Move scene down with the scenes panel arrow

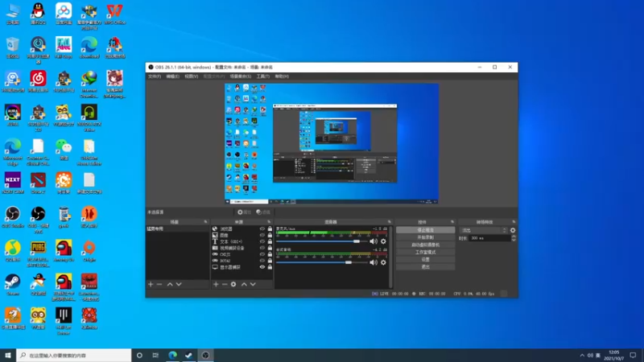coord(179,284)
